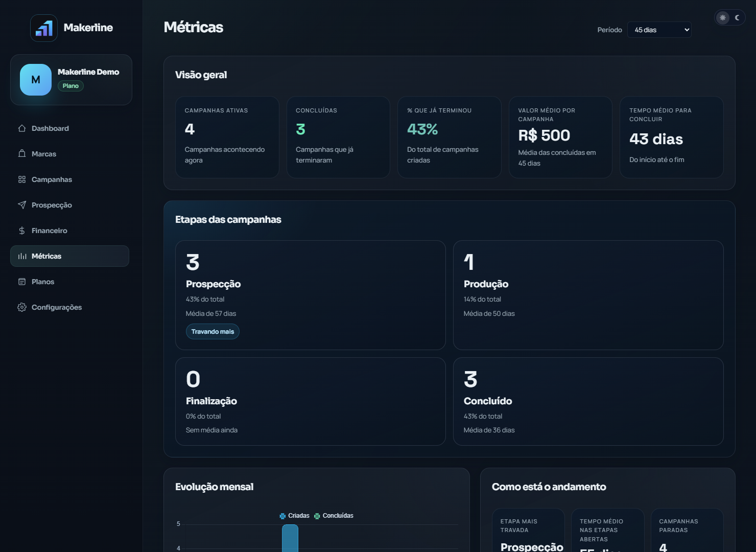Open Configurações via its gear icon

[22, 307]
